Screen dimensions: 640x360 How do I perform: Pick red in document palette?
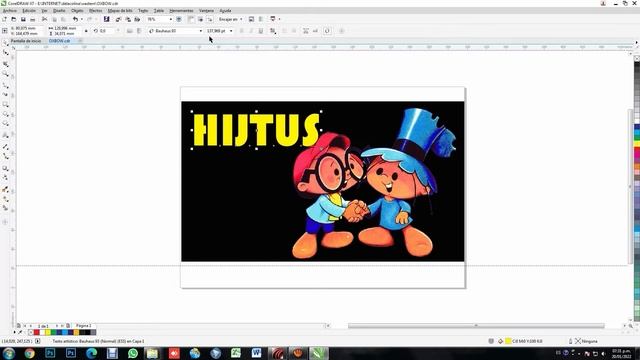[x=37, y=333]
